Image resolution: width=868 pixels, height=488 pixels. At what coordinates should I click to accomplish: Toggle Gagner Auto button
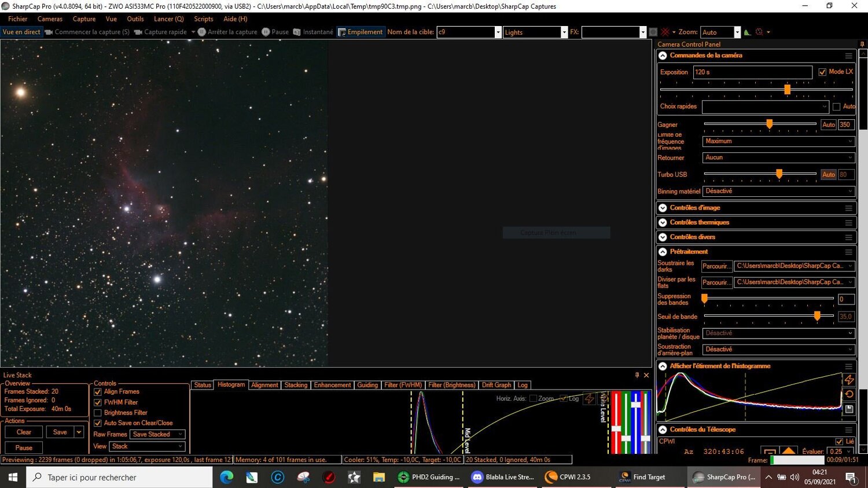click(x=829, y=124)
